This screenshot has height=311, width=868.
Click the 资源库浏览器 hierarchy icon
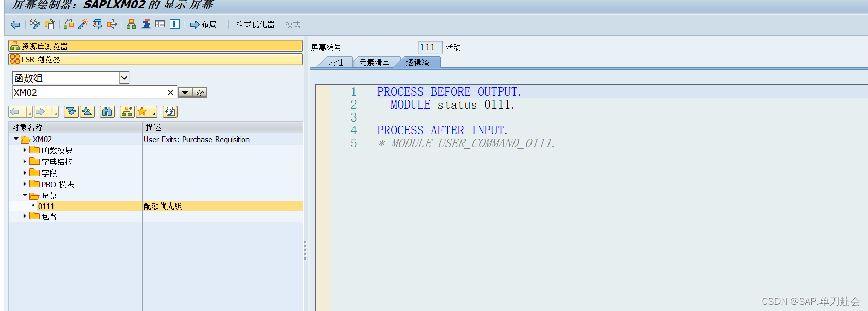[15, 46]
